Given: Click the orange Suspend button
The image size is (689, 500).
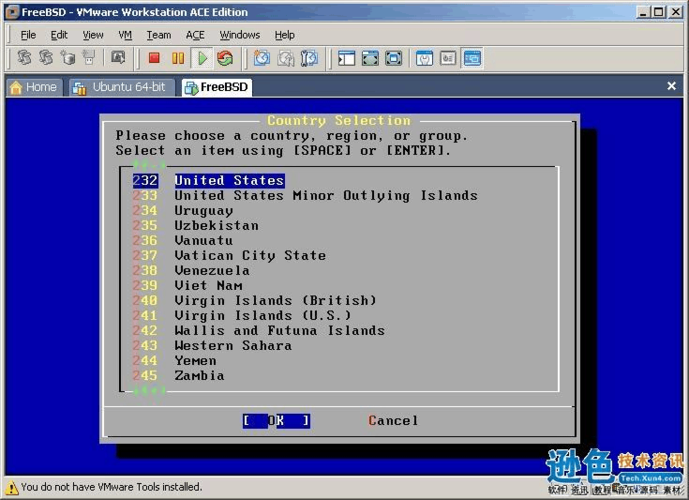Looking at the screenshot, I should tap(178, 58).
